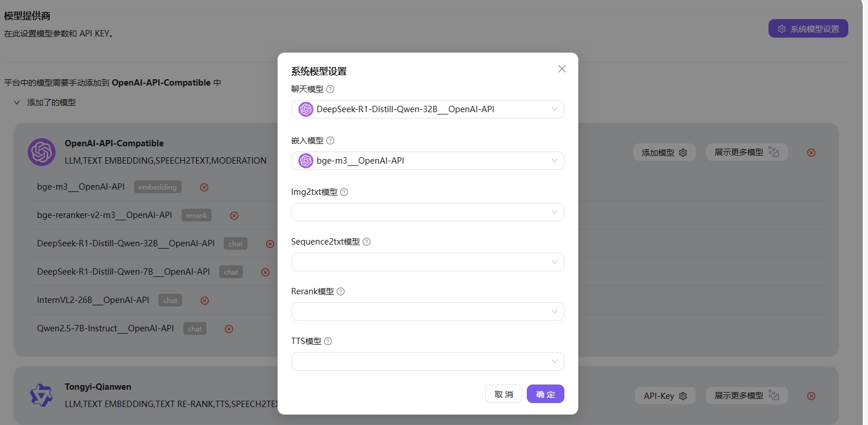The height and width of the screenshot is (425, 868).
Task: Delete the Tongyi-Qianwen provider
Action: pos(811,396)
